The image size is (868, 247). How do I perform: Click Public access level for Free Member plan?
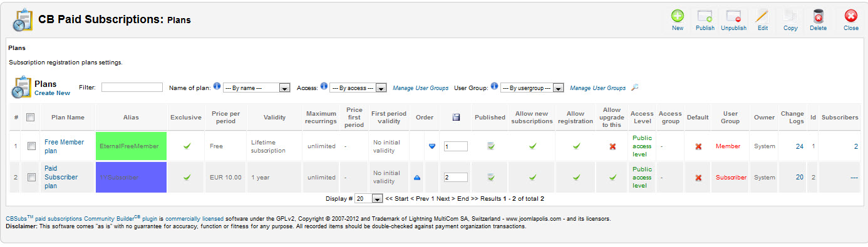[642, 146]
